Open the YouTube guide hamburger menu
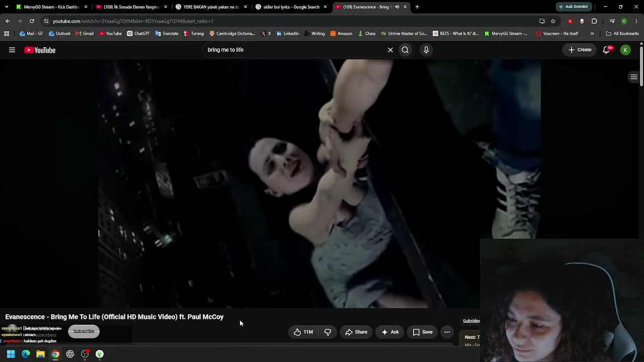 [x=12, y=50]
